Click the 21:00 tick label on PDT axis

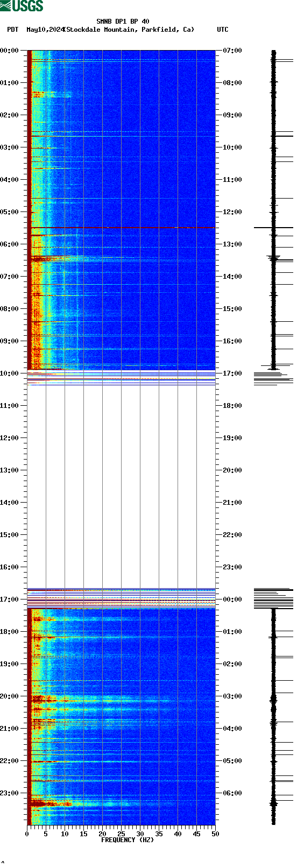click(x=9, y=729)
